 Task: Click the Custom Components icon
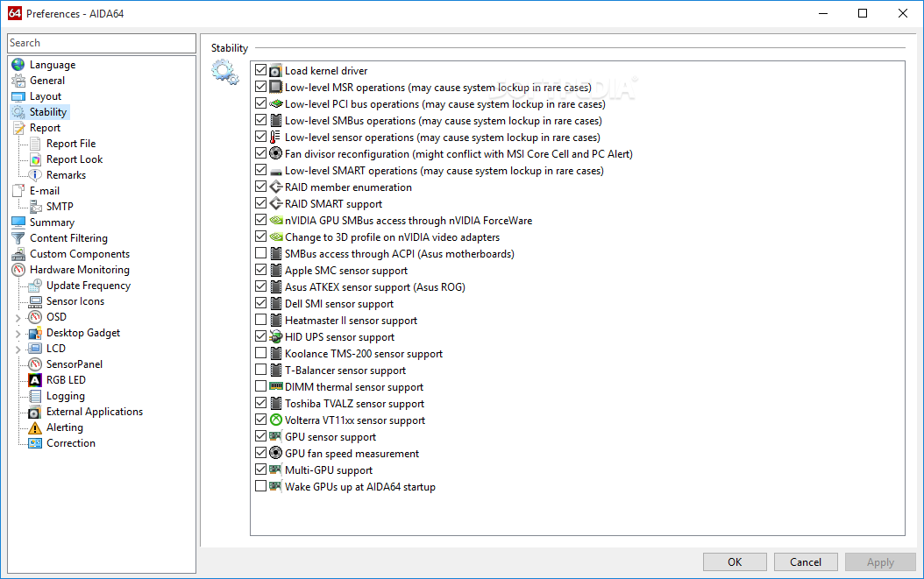pyautogui.click(x=18, y=254)
